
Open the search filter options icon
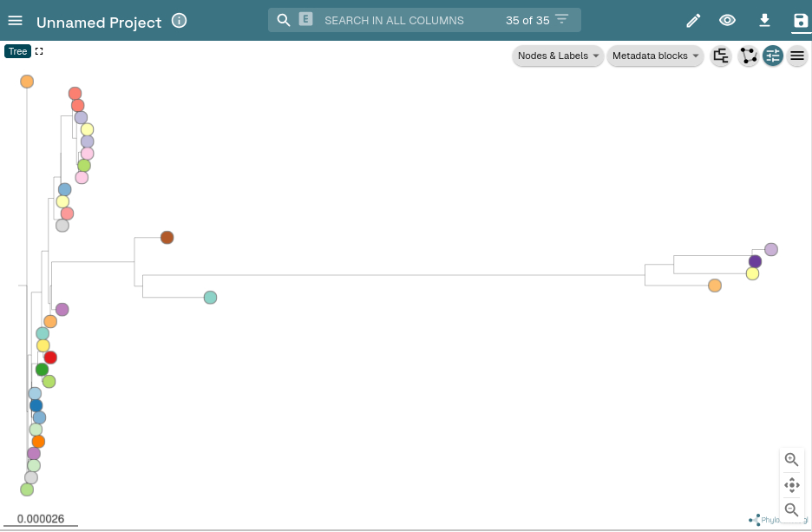pyautogui.click(x=562, y=19)
